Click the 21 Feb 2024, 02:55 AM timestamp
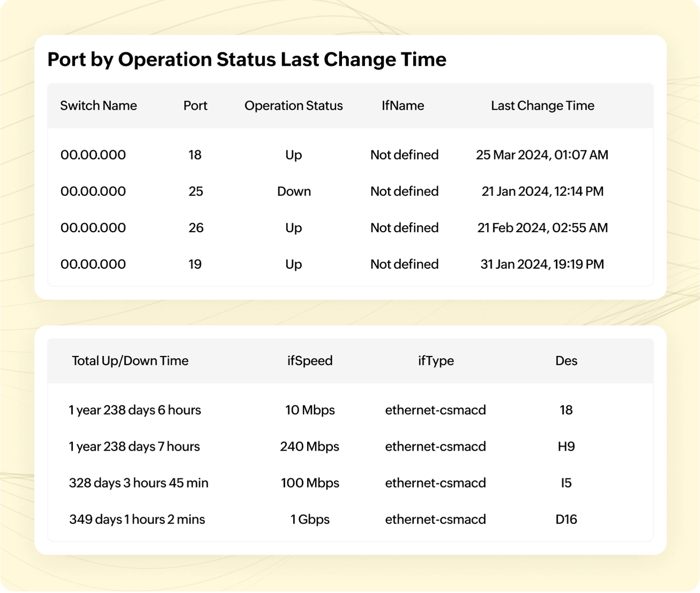The width and height of the screenshot is (700, 593). tap(542, 227)
